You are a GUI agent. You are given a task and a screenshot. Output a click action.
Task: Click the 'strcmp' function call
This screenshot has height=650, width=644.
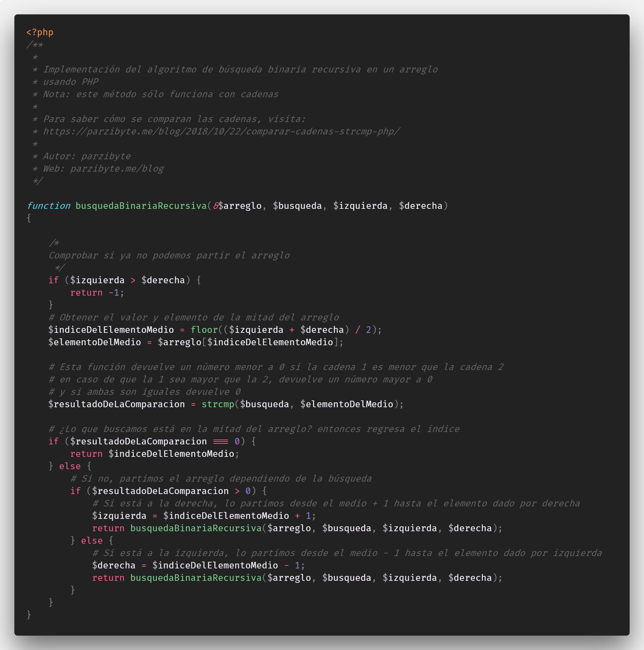pos(218,404)
